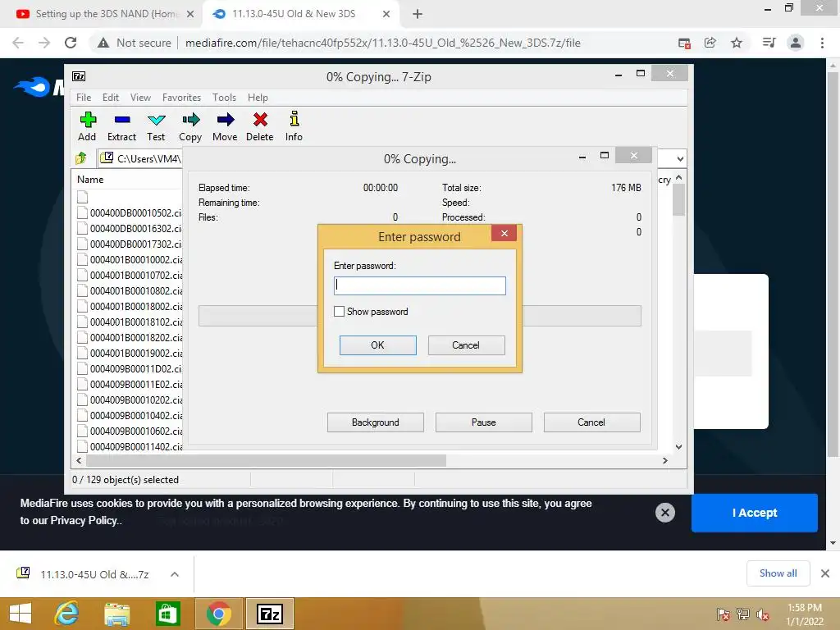The height and width of the screenshot is (630, 840).
Task: Switch to Chrome on the taskbar
Action: pyautogui.click(x=219, y=614)
